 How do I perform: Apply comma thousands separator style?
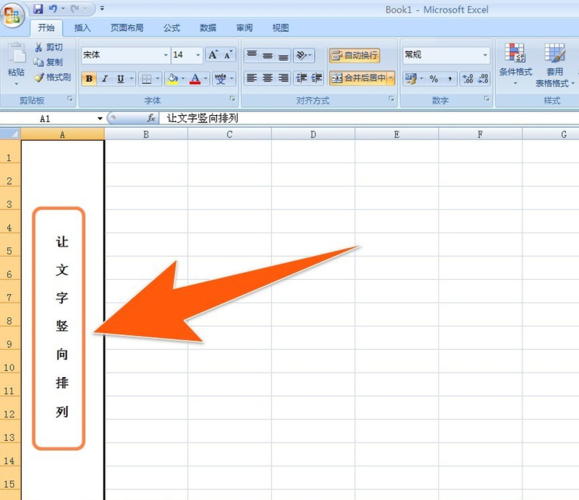[x=450, y=78]
